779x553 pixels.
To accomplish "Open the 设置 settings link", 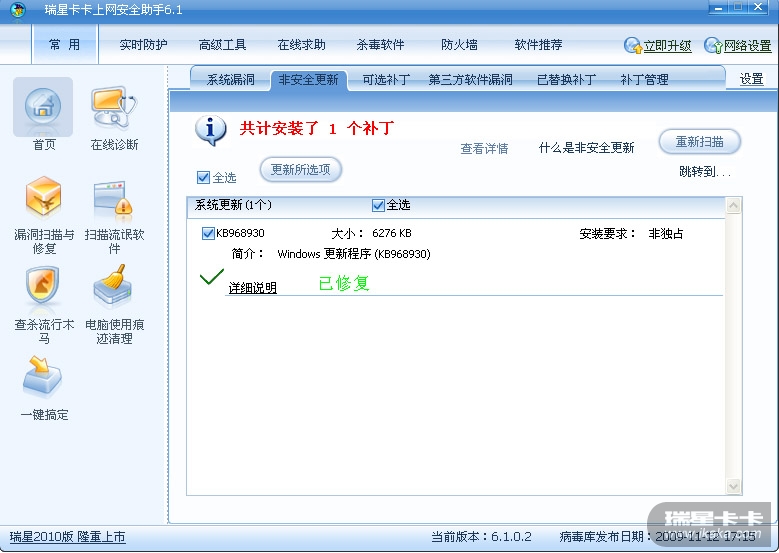I will pyautogui.click(x=751, y=79).
